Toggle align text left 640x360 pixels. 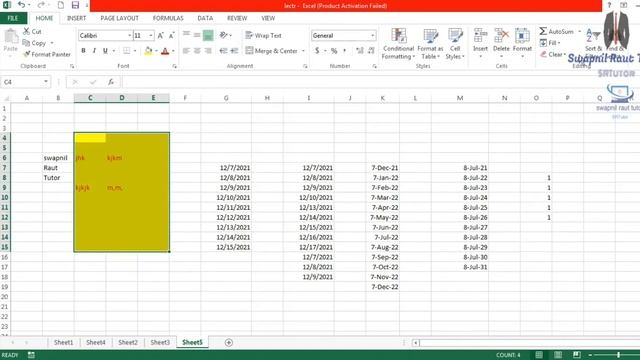point(186,51)
